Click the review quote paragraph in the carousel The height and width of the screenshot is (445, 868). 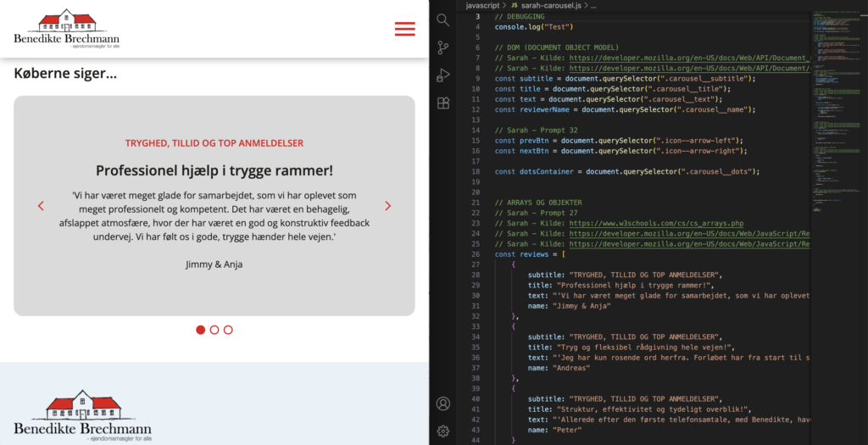point(214,216)
